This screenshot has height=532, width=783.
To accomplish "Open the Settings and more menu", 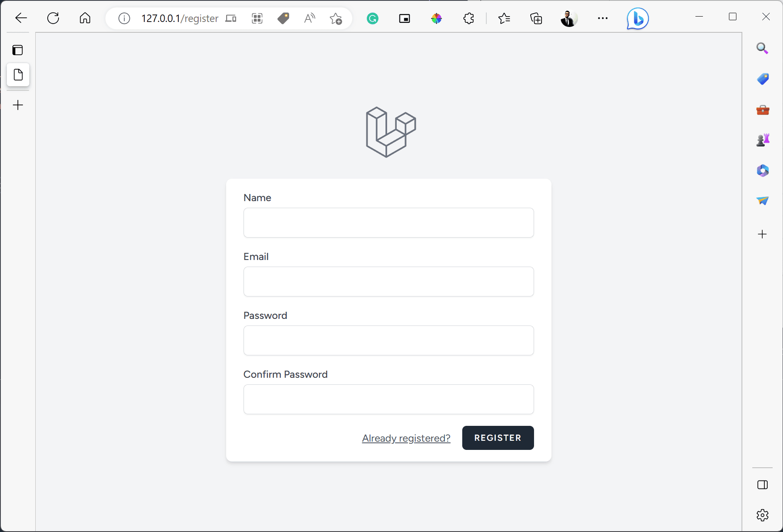I will (x=603, y=18).
